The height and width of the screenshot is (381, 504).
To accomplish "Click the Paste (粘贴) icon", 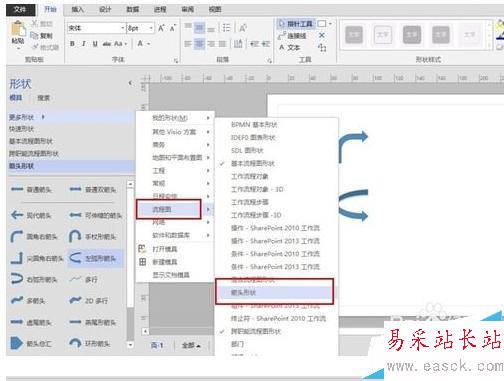I will (18, 28).
